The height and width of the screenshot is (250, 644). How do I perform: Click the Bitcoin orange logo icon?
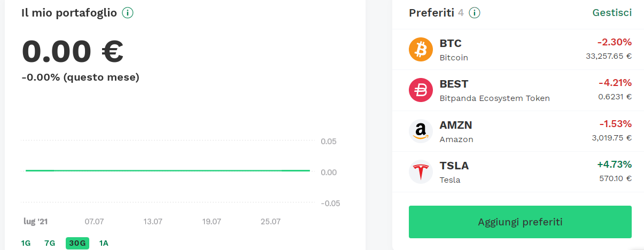click(x=421, y=50)
